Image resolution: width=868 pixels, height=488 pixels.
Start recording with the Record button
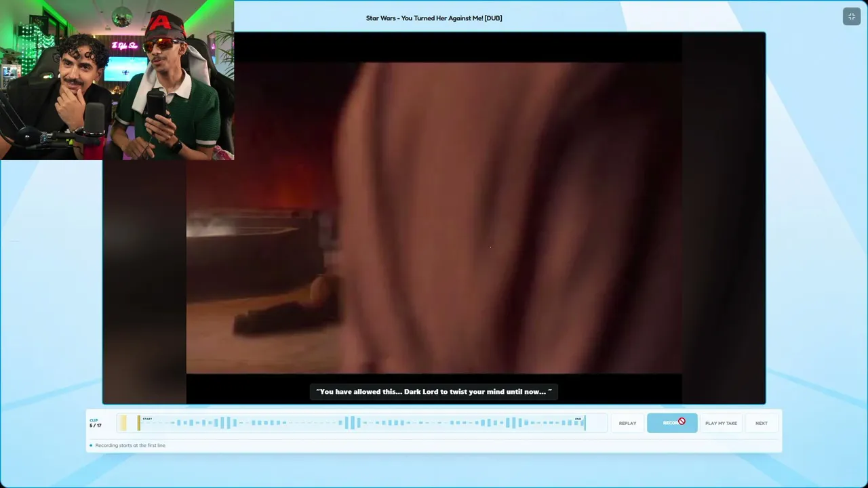click(x=672, y=423)
